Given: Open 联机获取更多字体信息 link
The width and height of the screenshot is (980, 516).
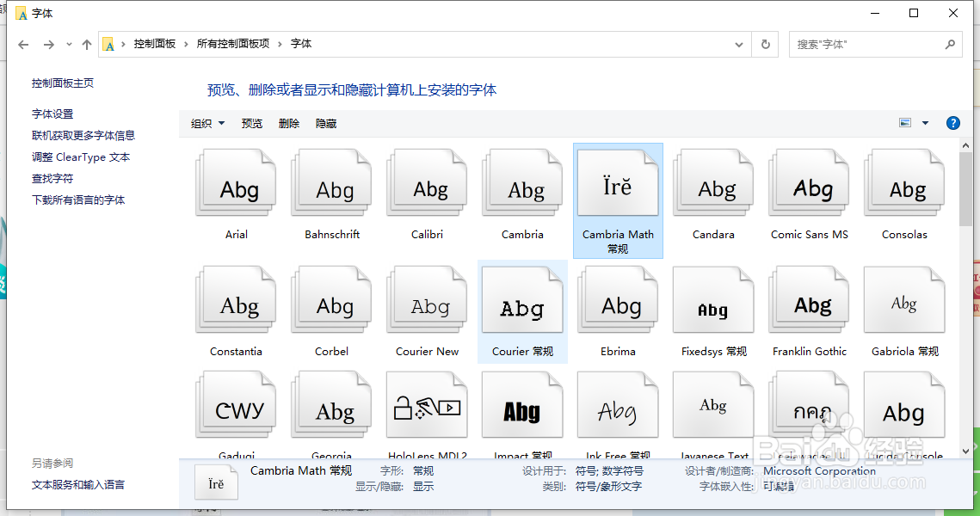Looking at the screenshot, I should [83, 136].
